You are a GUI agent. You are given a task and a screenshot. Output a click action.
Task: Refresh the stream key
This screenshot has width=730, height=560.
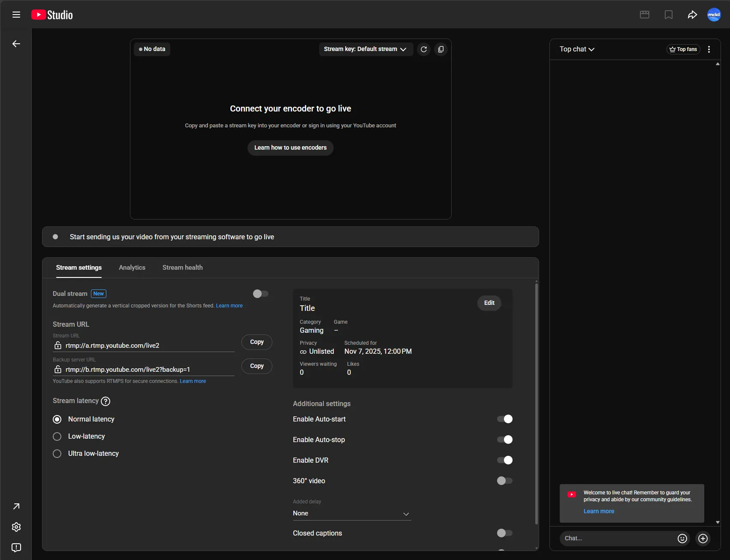(424, 49)
